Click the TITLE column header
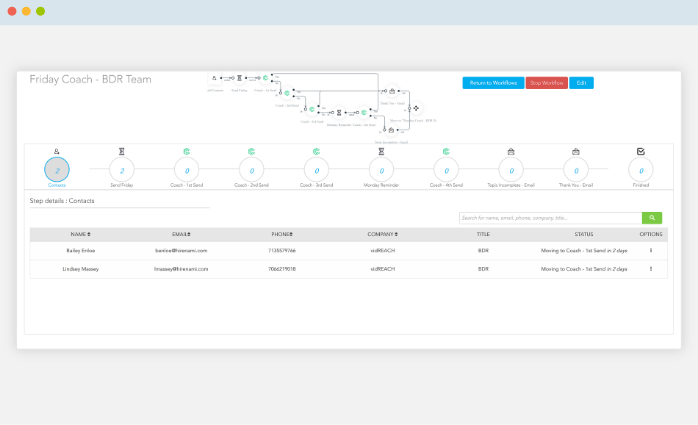This screenshot has height=425, width=698. pos(483,234)
